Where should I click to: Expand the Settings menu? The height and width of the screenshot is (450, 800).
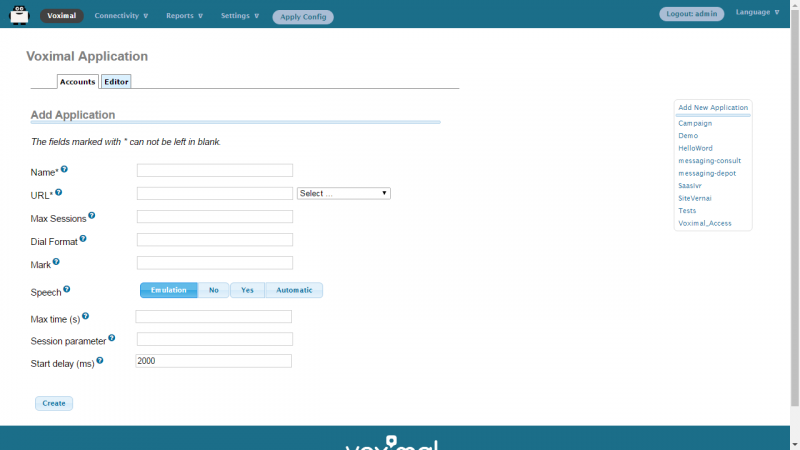point(240,16)
